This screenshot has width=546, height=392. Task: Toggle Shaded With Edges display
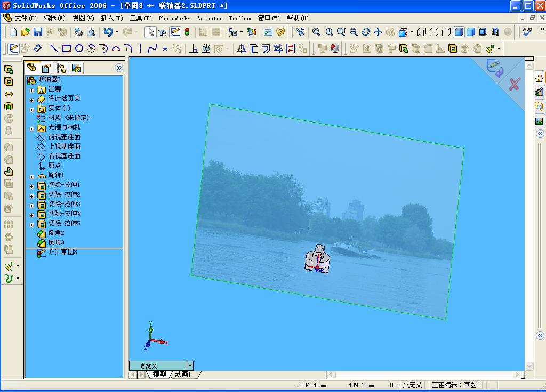click(x=459, y=32)
